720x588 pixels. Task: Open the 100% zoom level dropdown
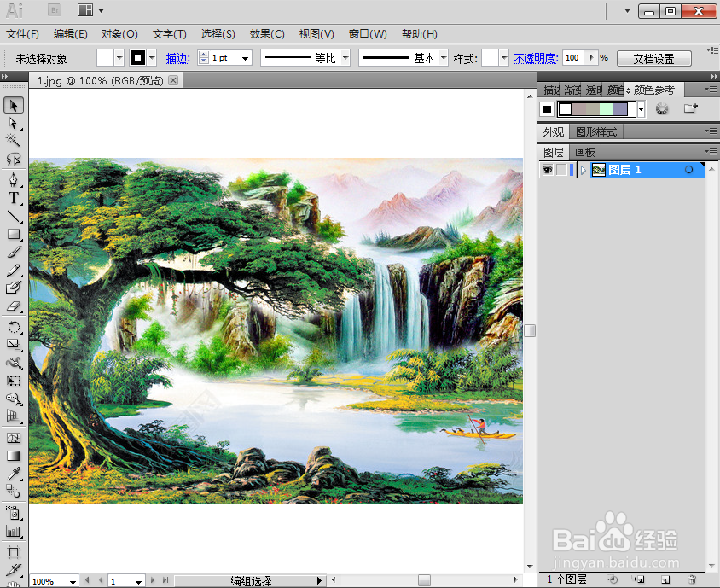point(73,581)
